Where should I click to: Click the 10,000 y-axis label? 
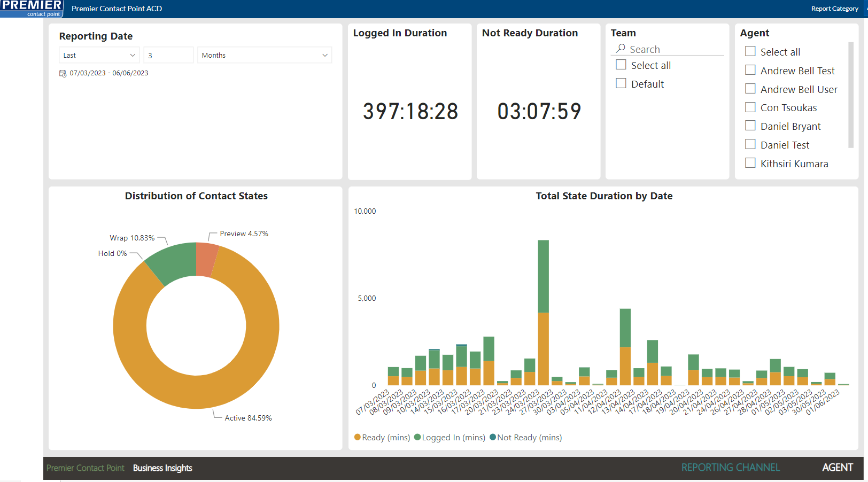(365, 211)
